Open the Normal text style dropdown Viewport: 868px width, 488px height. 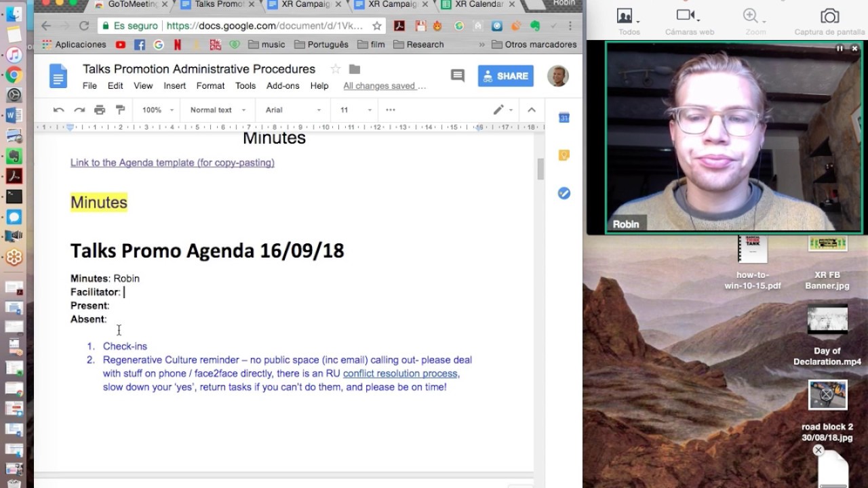[218, 110]
